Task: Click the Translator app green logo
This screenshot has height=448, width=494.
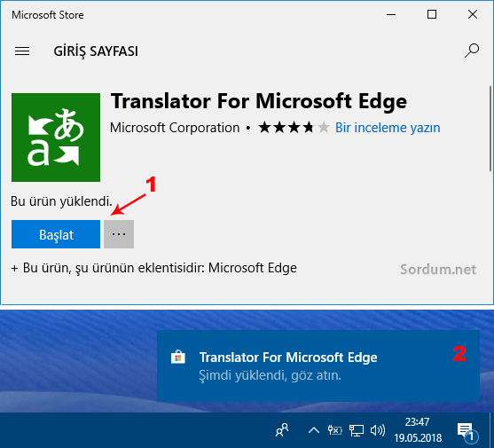Action: 56,138
